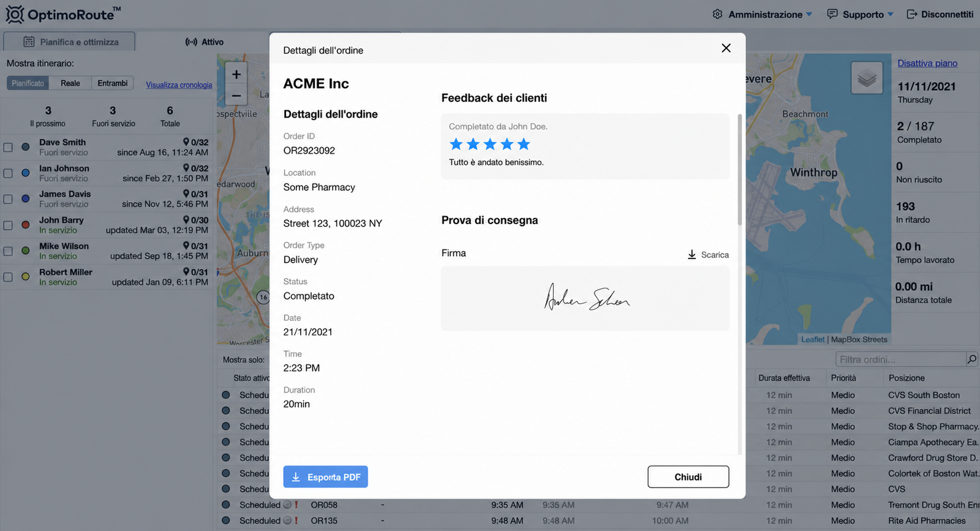Viewport: 980px width, 531px height.
Task: Open the Supporto dropdown menu
Action: (860, 14)
